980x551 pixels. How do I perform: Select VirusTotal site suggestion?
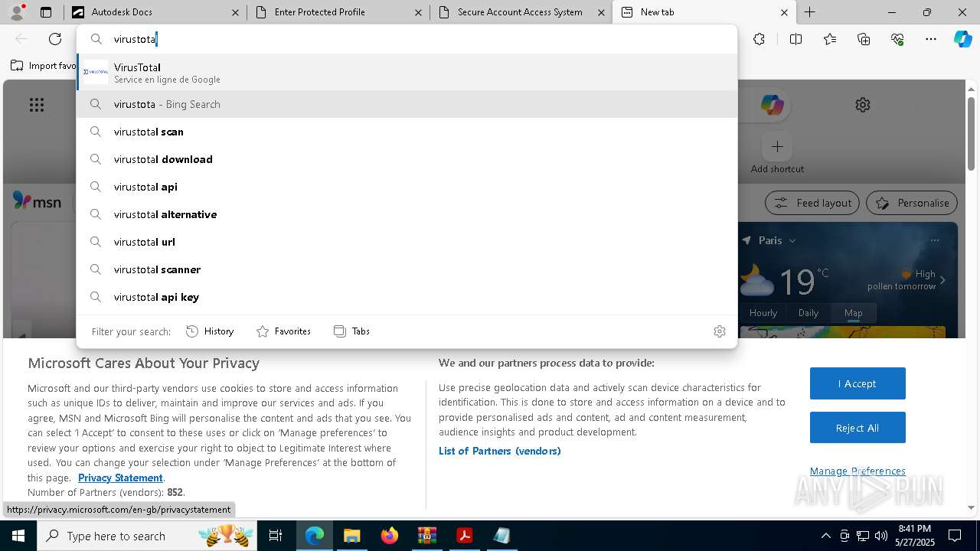coord(407,73)
